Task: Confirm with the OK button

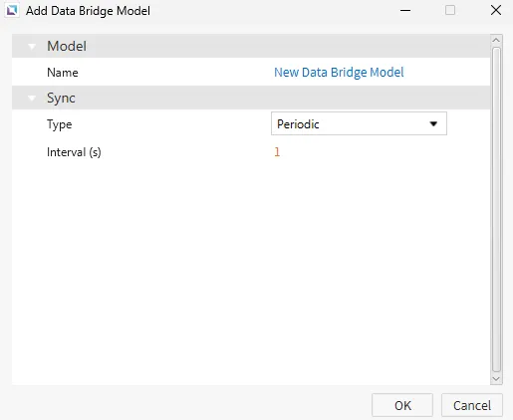Action: tap(402, 405)
